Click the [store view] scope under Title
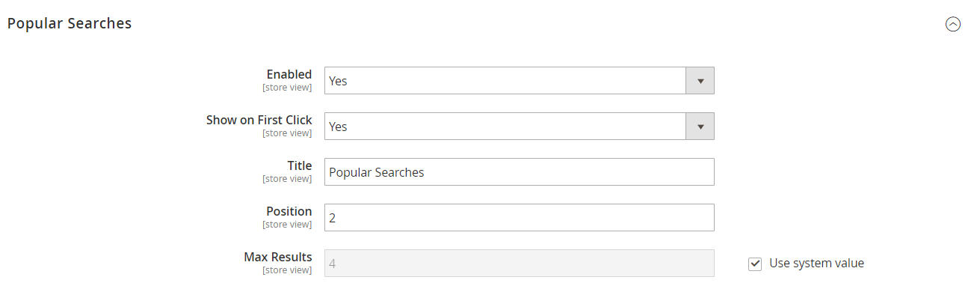The height and width of the screenshot is (286, 980). (x=287, y=179)
